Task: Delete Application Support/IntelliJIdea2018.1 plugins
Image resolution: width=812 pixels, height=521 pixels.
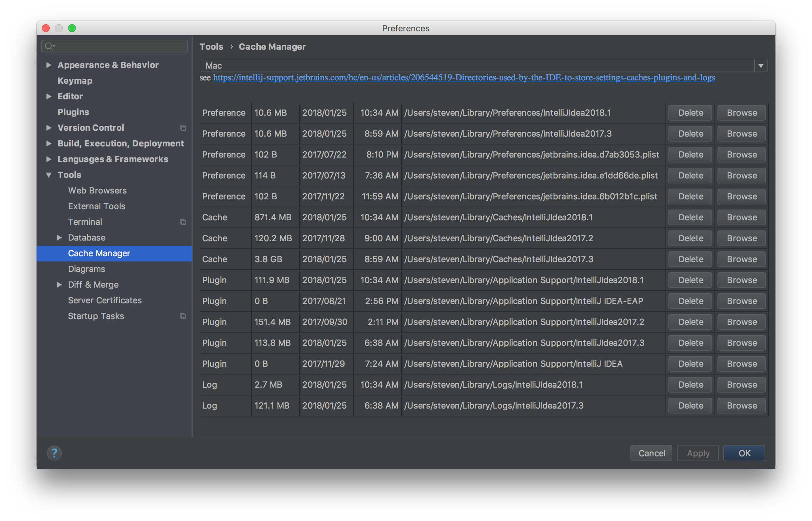Action: point(690,280)
